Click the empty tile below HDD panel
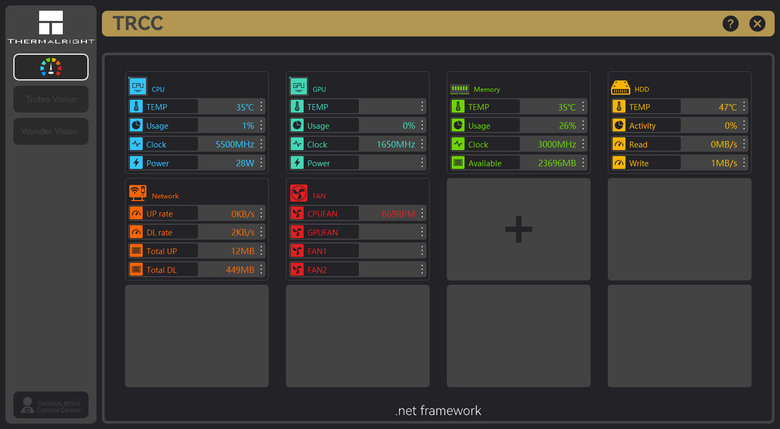The height and width of the screenshot is (429, 780). 680,229
